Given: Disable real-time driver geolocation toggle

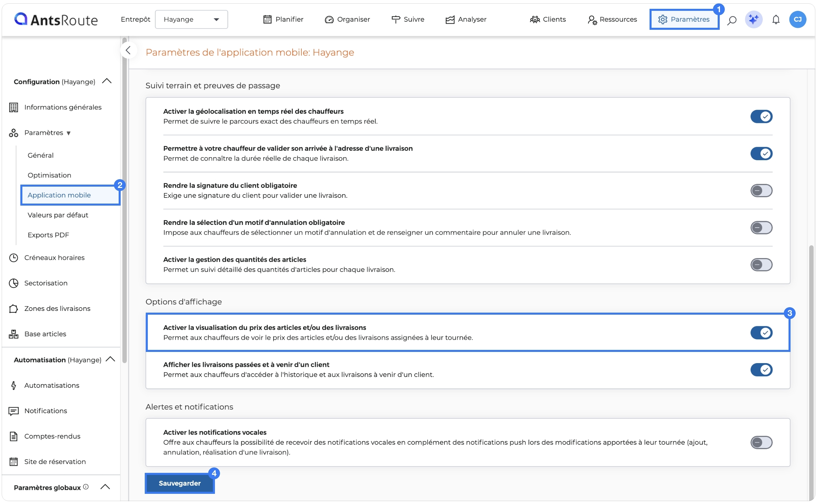Looking at the screenshot, I should [x=761, y=117].
